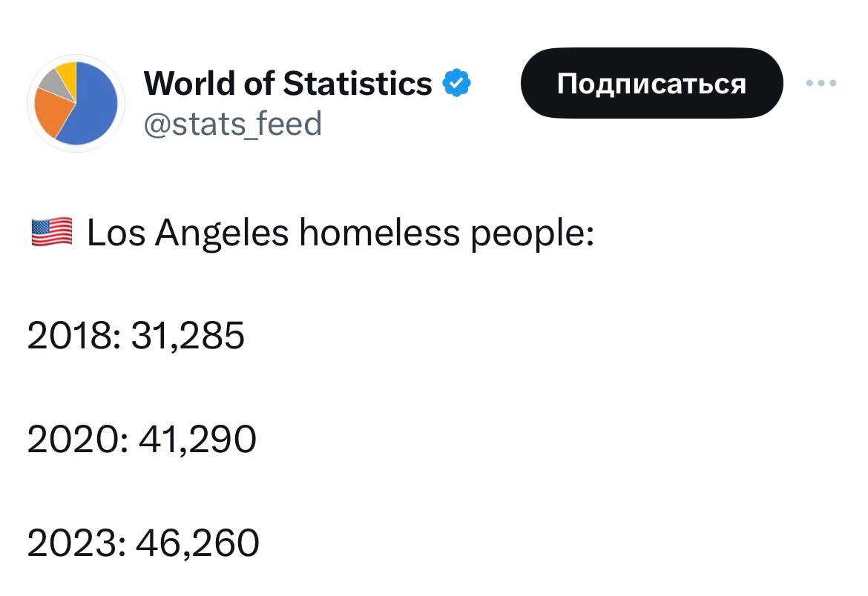This screenshot has height=596, width=868.
Task: Open the three-dot more options menu
Action: [821, 83]
